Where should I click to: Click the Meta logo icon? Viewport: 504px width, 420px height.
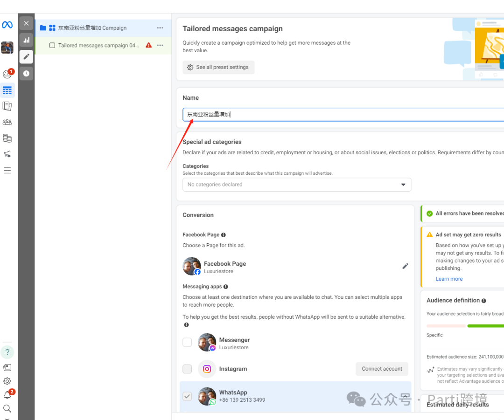[7, 25]
